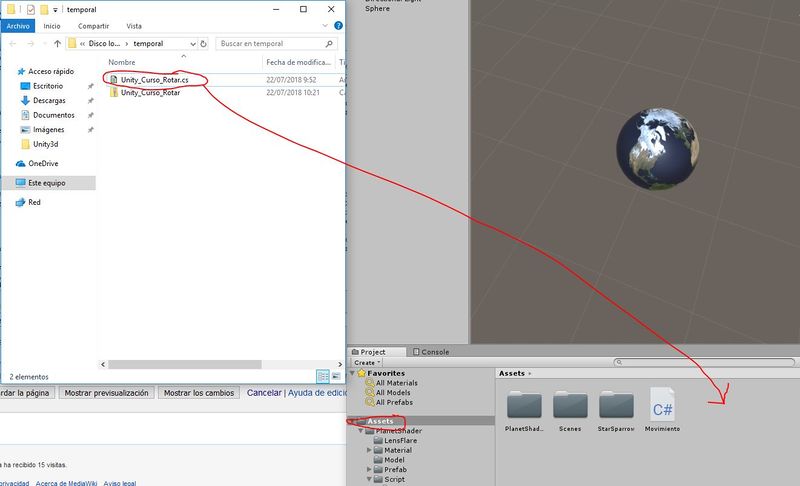Screen dimensions: 800x486
Task: Select the Unity_Curso_Rotar zip archive icon
Action: [114, 92]
